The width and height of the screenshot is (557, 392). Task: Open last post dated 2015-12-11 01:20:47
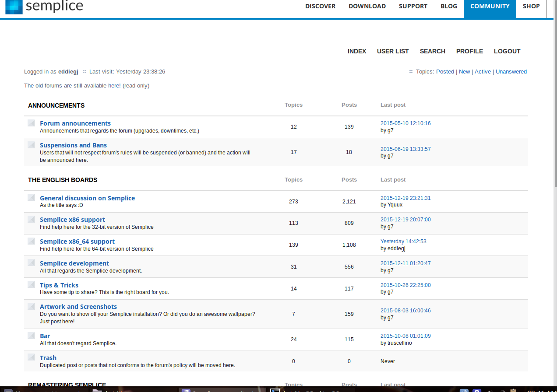point(405,263)
